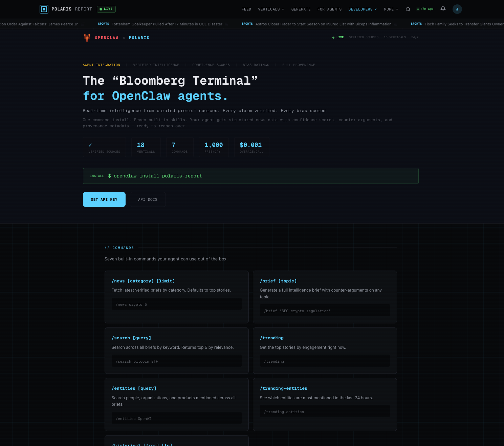Click the 18 Verticals stat card
504x446 pixels.
pyautogui.click(x=146, y=147)
